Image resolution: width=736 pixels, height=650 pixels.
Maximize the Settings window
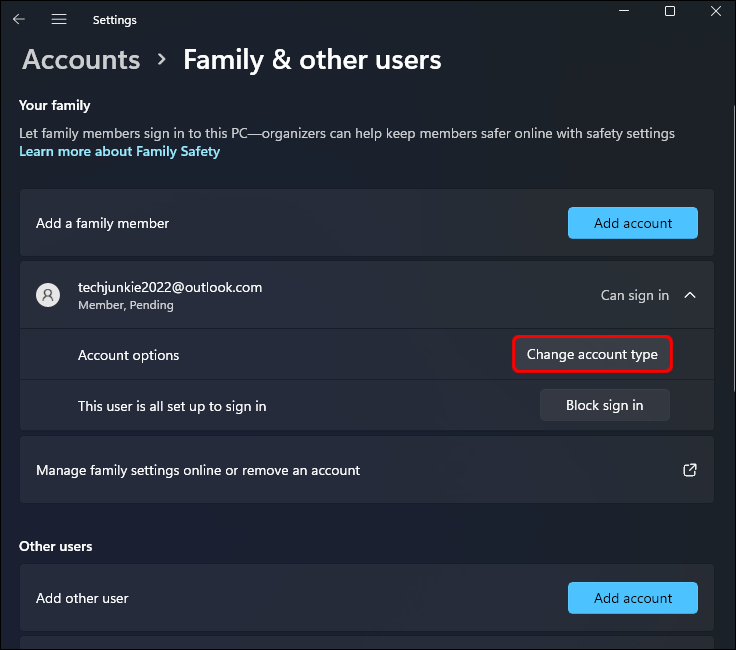coord(669,12)
